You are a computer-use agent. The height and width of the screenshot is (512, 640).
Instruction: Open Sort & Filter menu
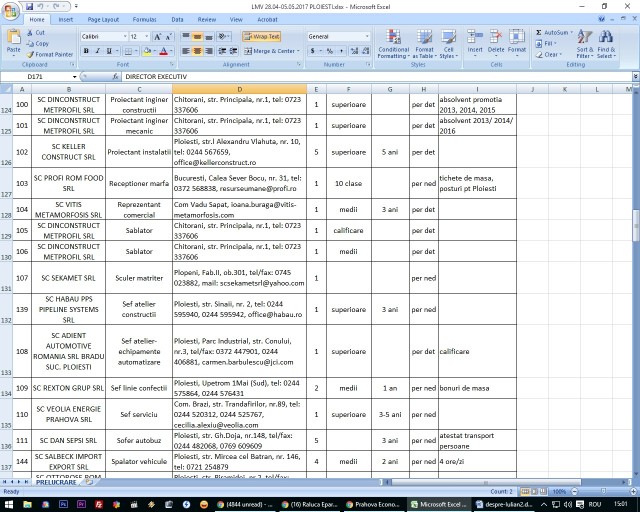click(584, 44)
